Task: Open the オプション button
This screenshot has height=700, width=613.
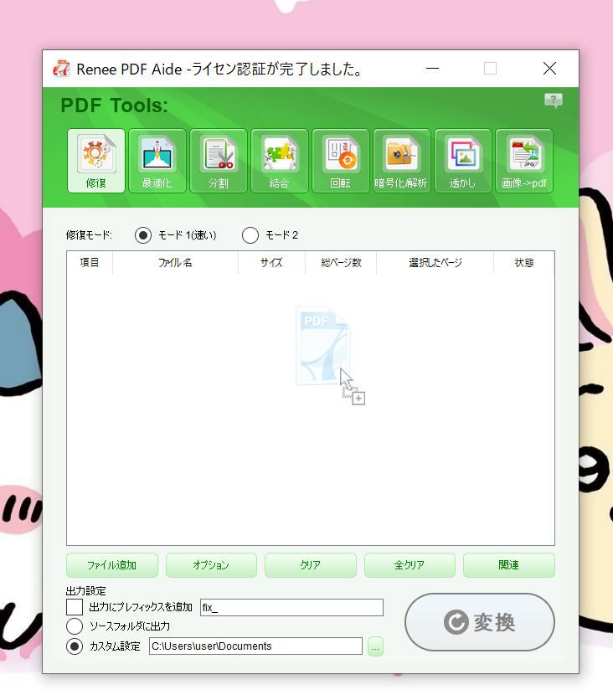Action: pyautogui.click(x=211, y=565)
